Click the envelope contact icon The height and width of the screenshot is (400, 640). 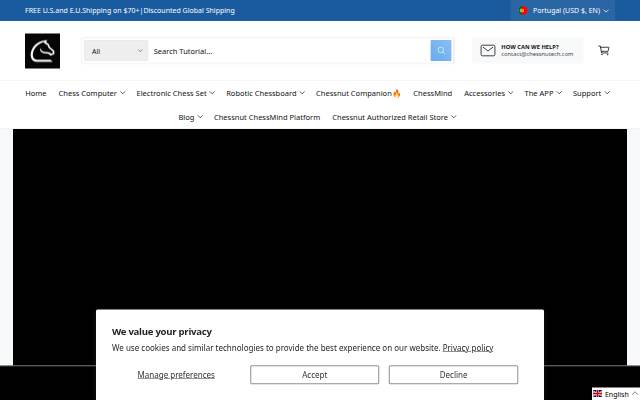(x=488, y=51)
